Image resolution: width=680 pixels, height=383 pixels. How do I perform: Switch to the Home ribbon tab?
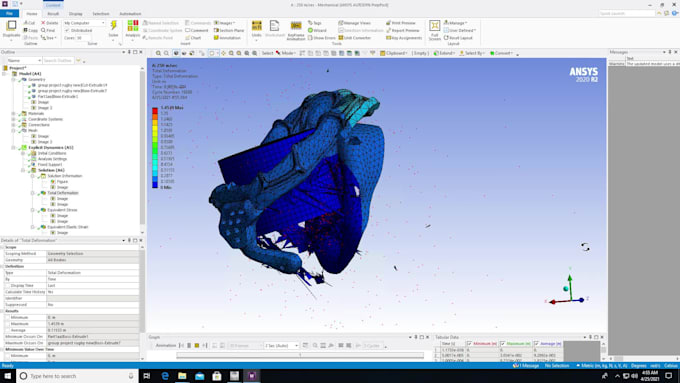(x=32, y=14)
